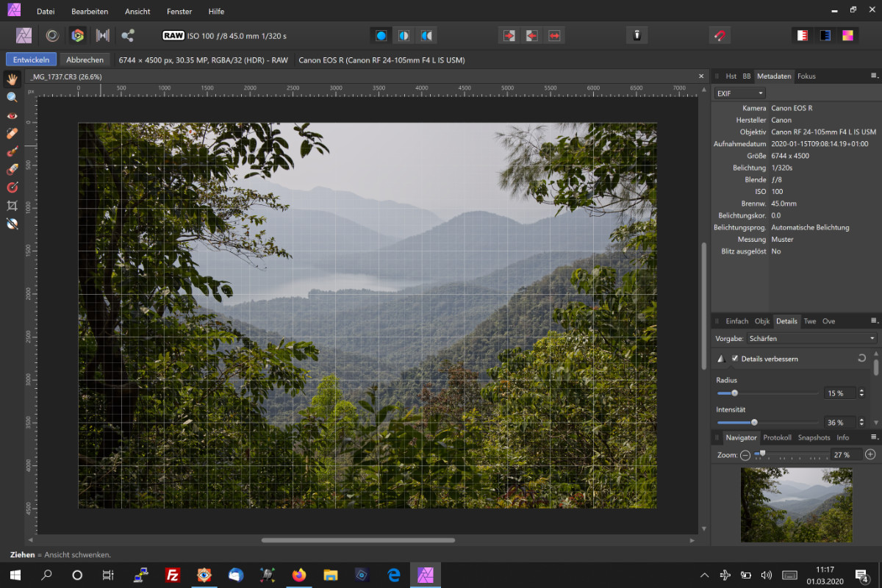This screenshot has width=882, height=588.
Task: Enable the split view compare mode
Action: [x=404, y=35]
